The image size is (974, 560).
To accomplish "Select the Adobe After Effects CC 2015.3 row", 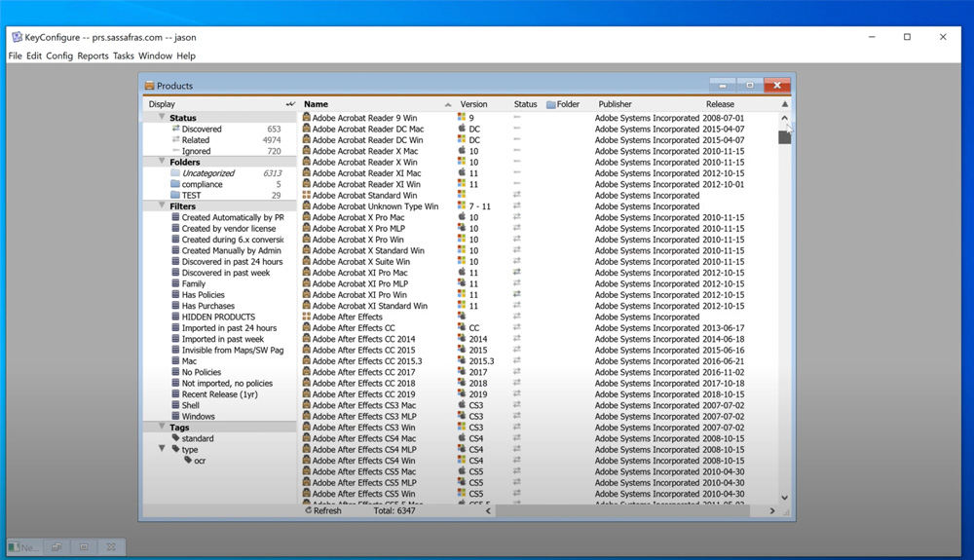I will coord(539,360).
